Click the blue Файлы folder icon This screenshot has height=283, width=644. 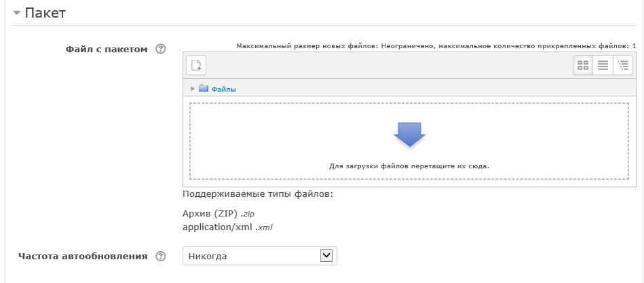[203, 88]
